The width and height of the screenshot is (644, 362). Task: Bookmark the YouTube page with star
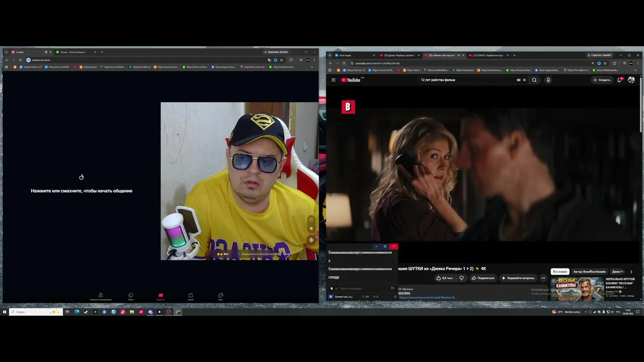tap(606, 63)
